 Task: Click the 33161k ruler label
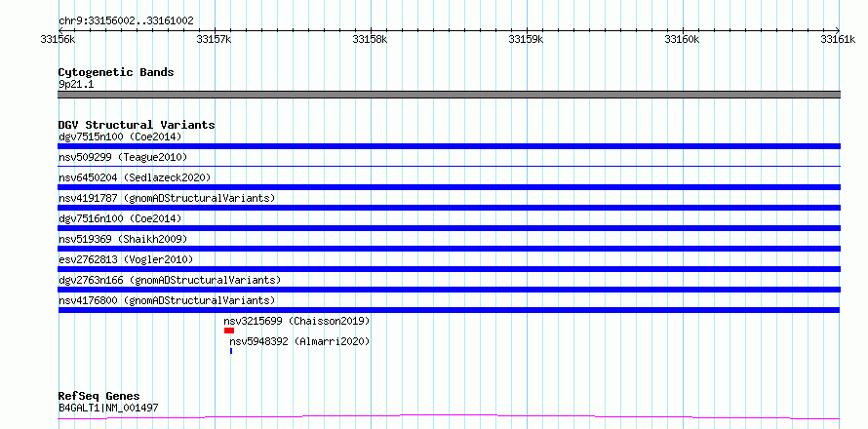point(839,39)
